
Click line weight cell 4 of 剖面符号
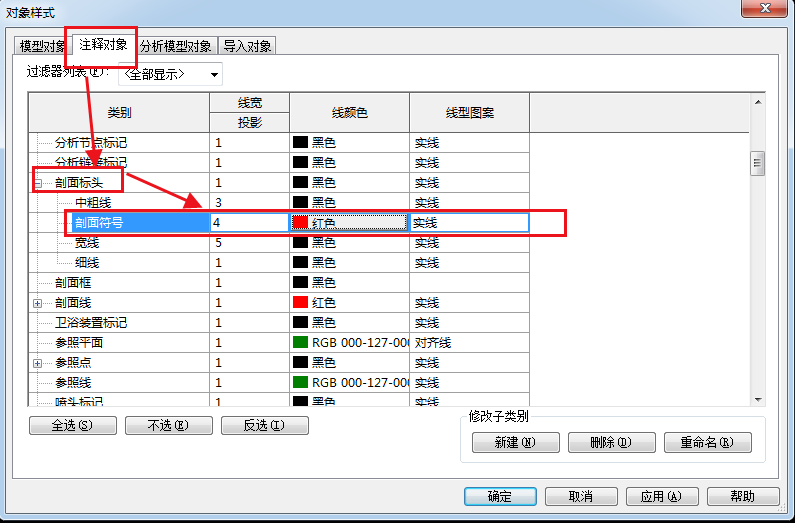click(249, 222)
